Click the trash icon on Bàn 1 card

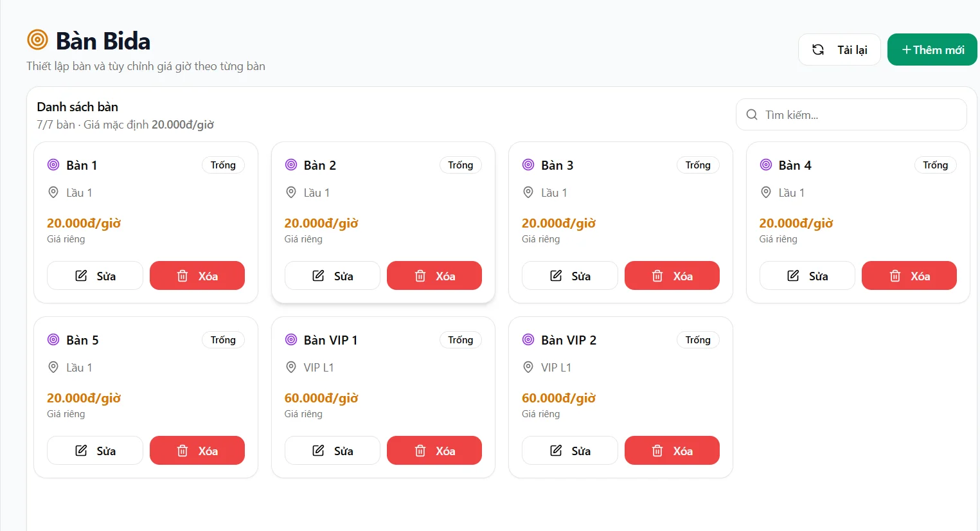[x=183, y=276]
